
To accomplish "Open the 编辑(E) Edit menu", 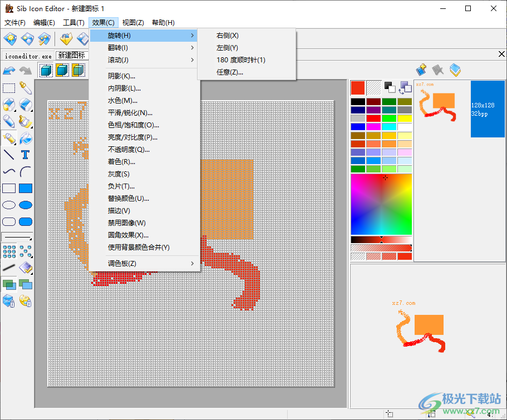I will pos(44,23).
